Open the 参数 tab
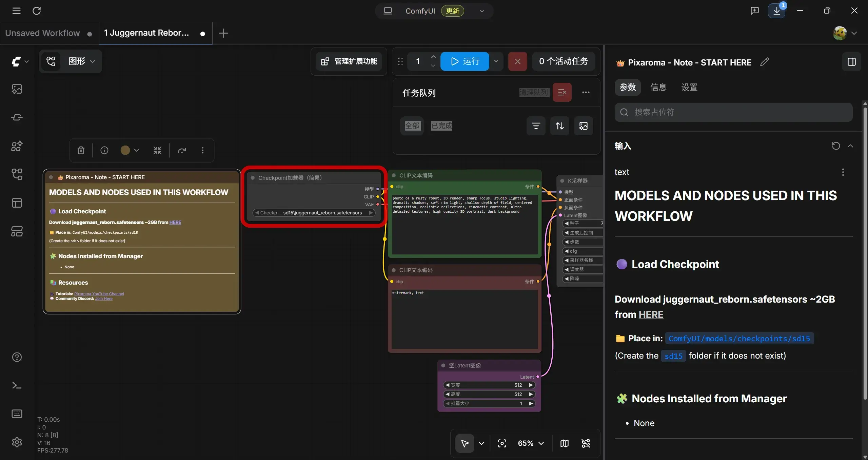Viewport: 868px width, 460px height. coord(628,87)
